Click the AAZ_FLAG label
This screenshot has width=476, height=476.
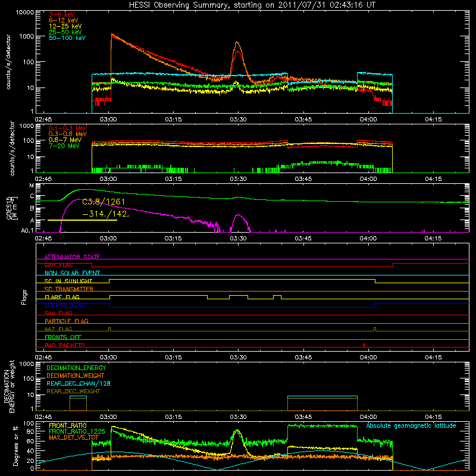pos(58,329)
